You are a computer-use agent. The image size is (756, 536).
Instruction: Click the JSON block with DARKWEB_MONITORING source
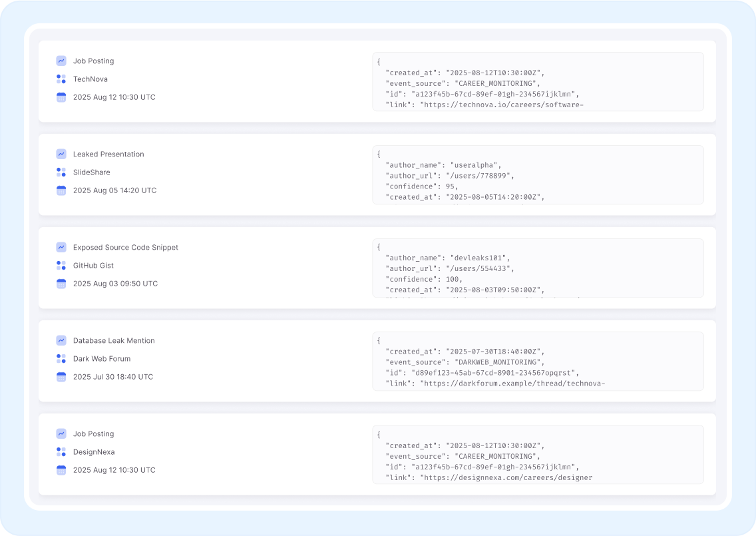click(538, 362)
